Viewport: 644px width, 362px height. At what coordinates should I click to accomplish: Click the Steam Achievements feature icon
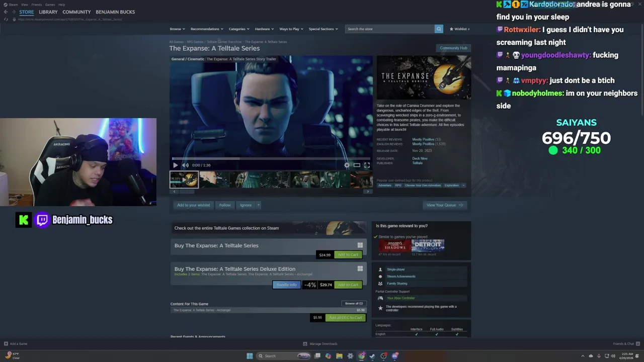[x=380, y=277]
